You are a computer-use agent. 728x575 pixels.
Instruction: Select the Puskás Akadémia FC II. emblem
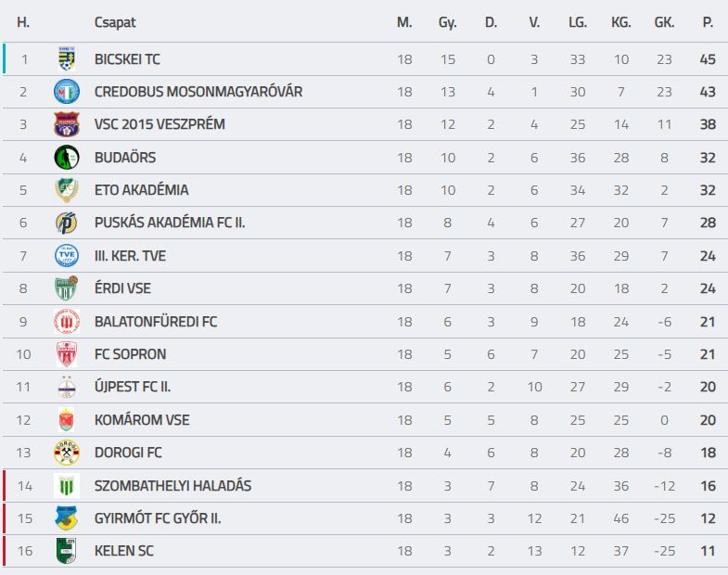click(67, 223)
